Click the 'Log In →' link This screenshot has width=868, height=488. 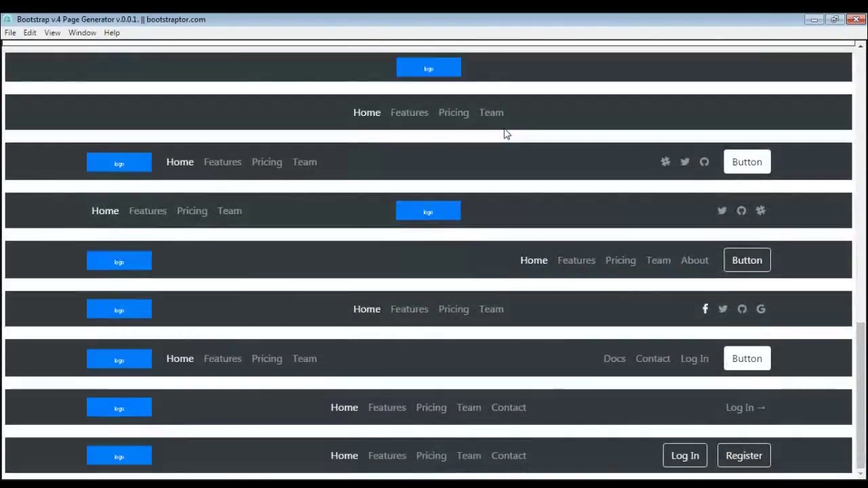tap(745, 407)
